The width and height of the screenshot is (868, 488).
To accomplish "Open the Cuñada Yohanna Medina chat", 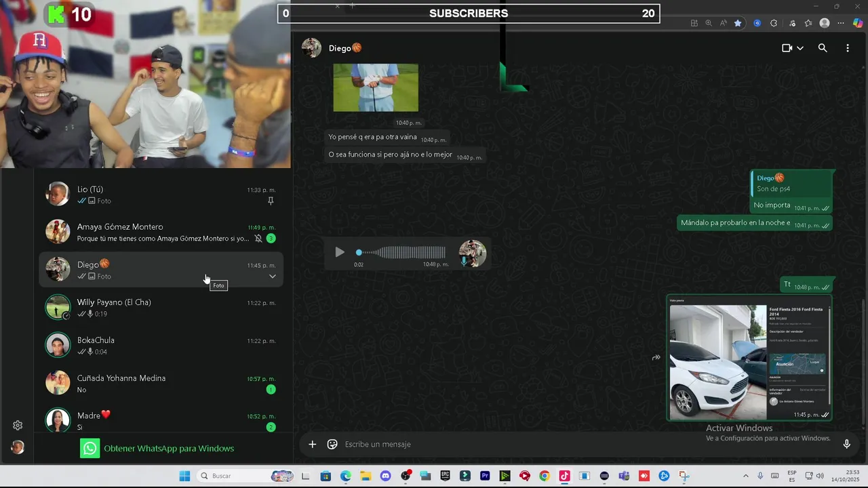I will [160, 384].
